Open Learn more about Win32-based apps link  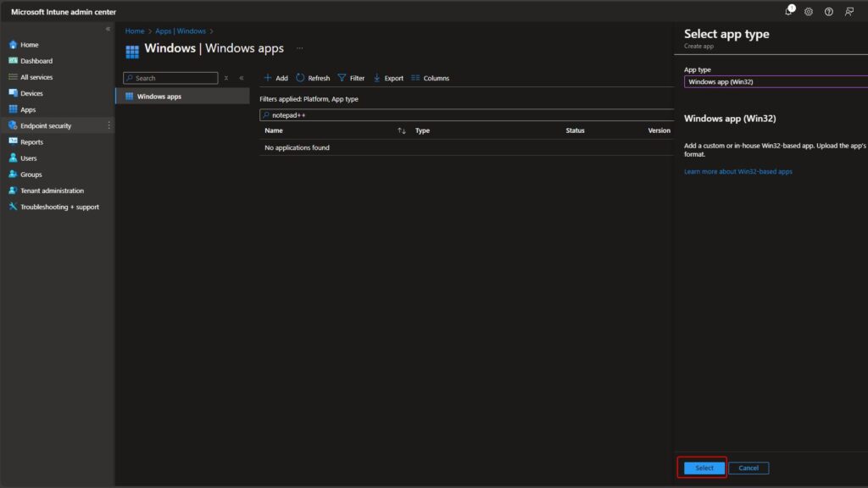[x=738, y=171]
